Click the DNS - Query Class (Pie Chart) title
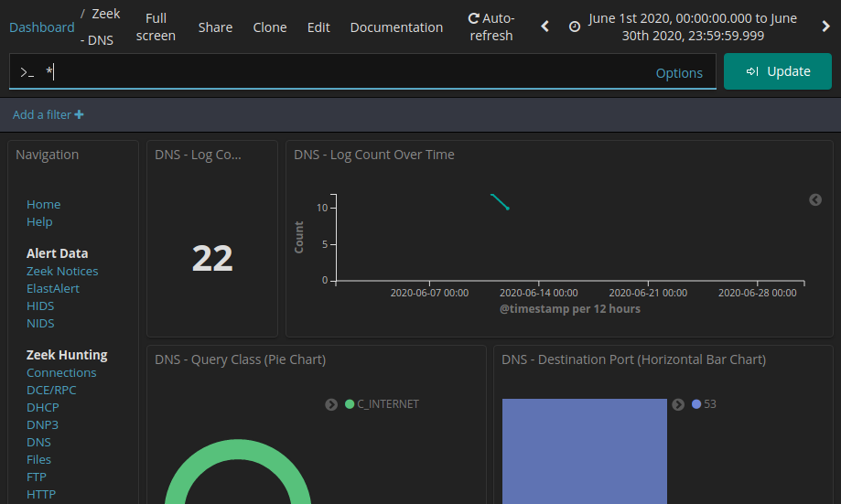Viewport: 841px width, 504px height. tap(241, 359)
